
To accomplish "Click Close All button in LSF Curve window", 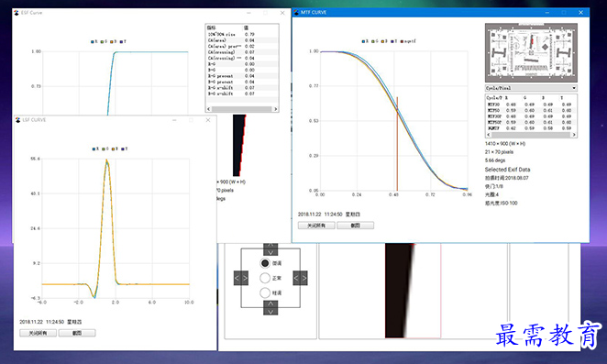I will coord(38,333).
